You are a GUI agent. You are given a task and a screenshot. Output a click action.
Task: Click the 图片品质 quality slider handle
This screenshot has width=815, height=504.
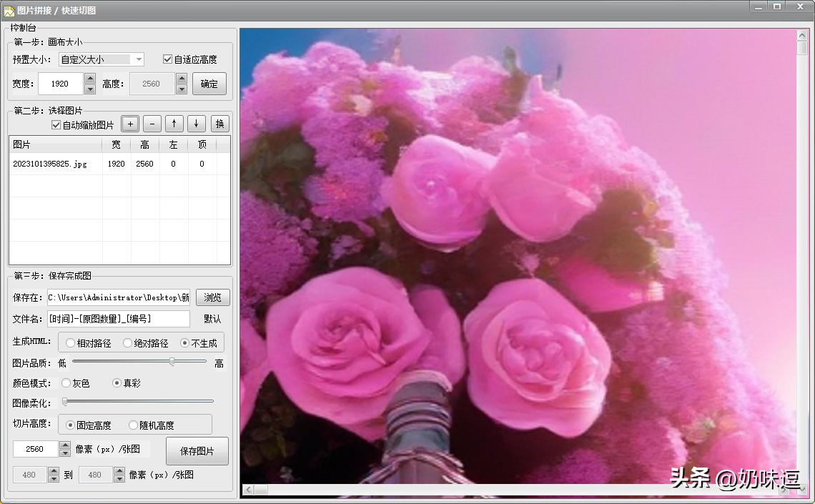coord(172,362)
